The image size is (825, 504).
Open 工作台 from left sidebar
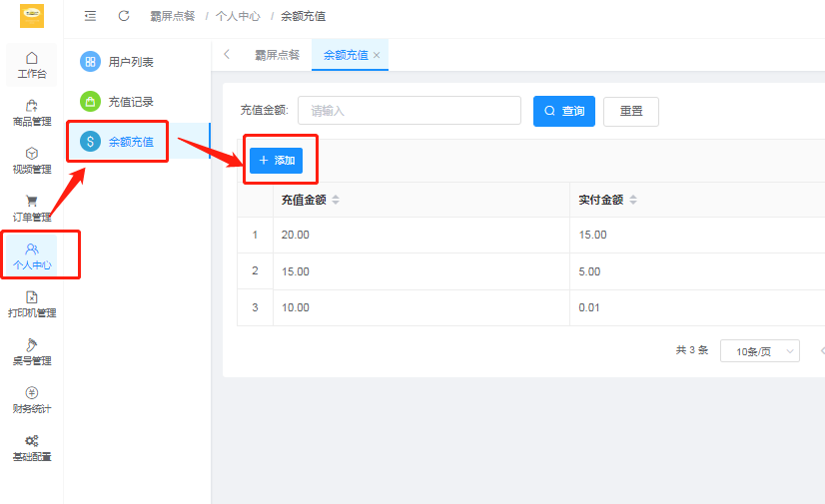[32, 65]
